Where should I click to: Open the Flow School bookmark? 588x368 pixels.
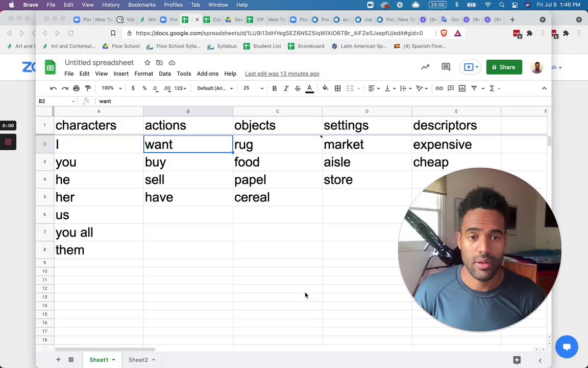[121, 46]
